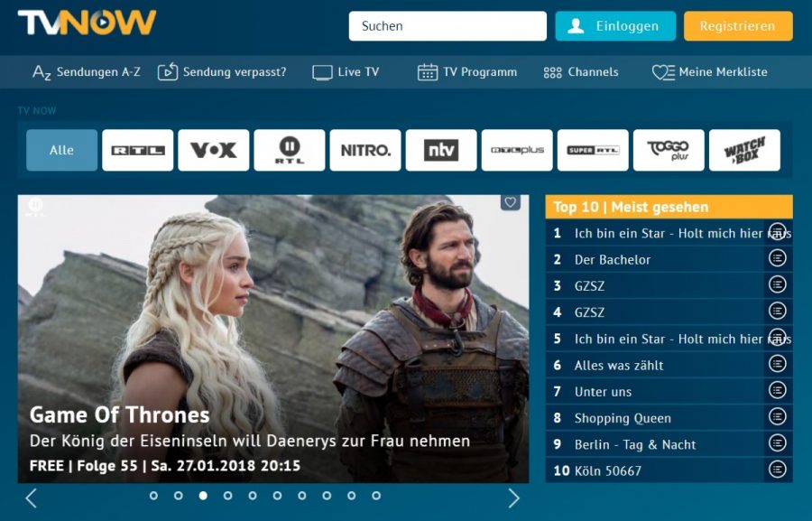Open Sendungen A-Z menu

click(87, 72)
